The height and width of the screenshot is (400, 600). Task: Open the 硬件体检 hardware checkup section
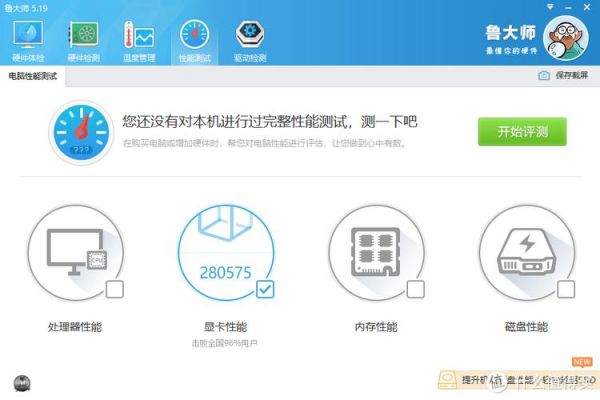click(28, 41)
